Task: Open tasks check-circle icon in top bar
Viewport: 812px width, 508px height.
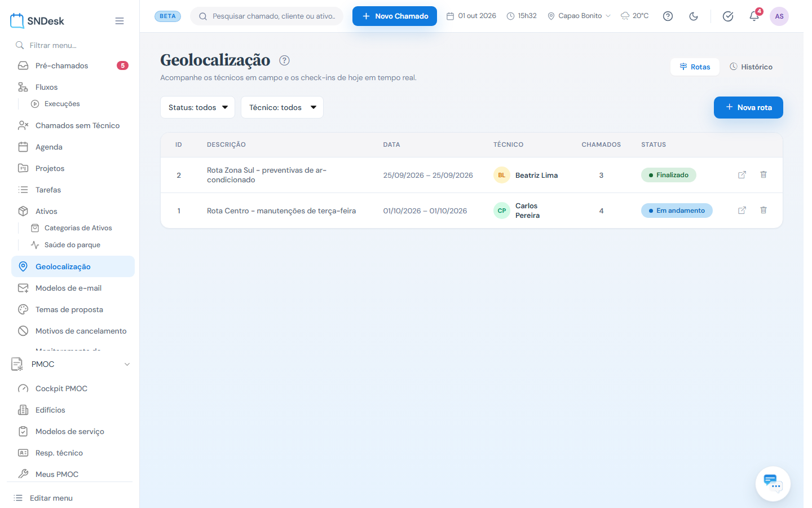Action: click(x=728, y=16)
